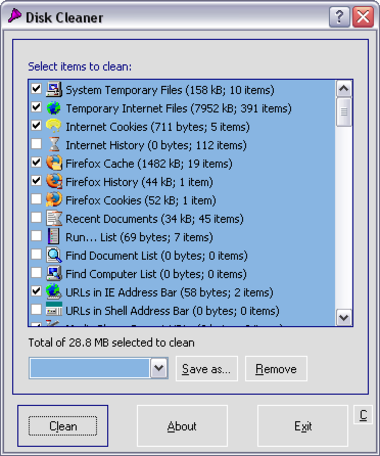Select Firefox History (44 kB) text

click(139, 182)
